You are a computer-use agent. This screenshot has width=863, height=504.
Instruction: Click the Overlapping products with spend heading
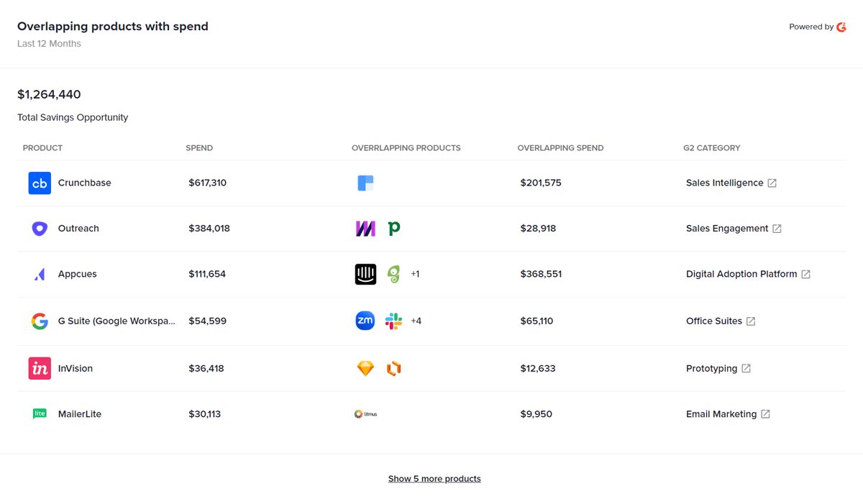click(113, 27)
